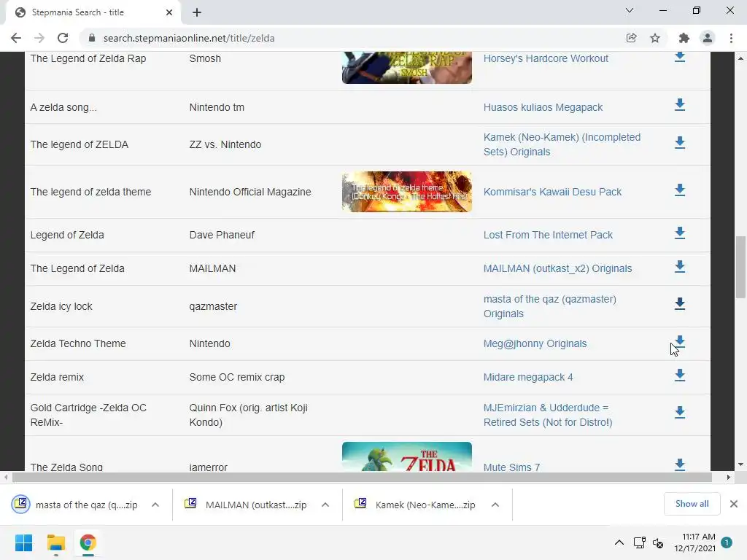Click vertical scrollbar up arrow

pos(740,58)
